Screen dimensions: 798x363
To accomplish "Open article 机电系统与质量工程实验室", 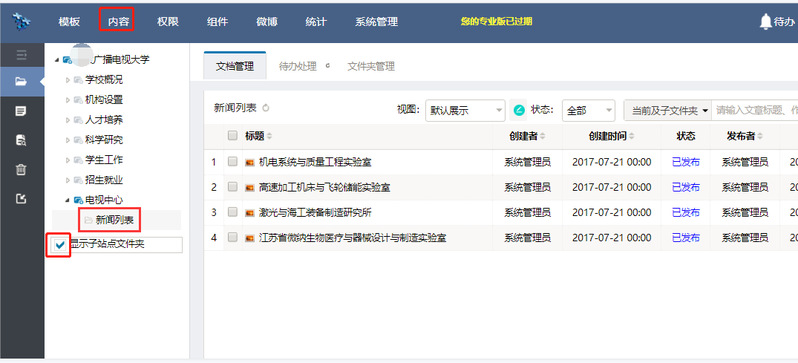I will pyautogui.click(x=315, y=162).
